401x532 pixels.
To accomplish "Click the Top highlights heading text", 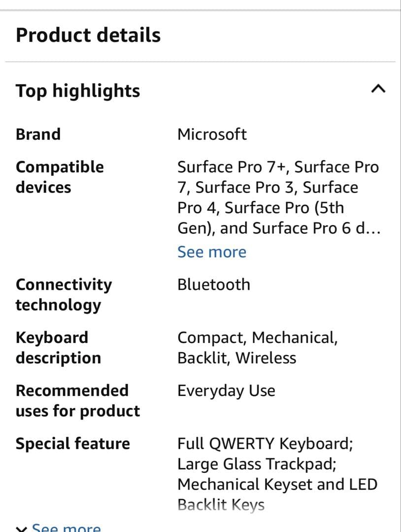I will pos(77,90).
